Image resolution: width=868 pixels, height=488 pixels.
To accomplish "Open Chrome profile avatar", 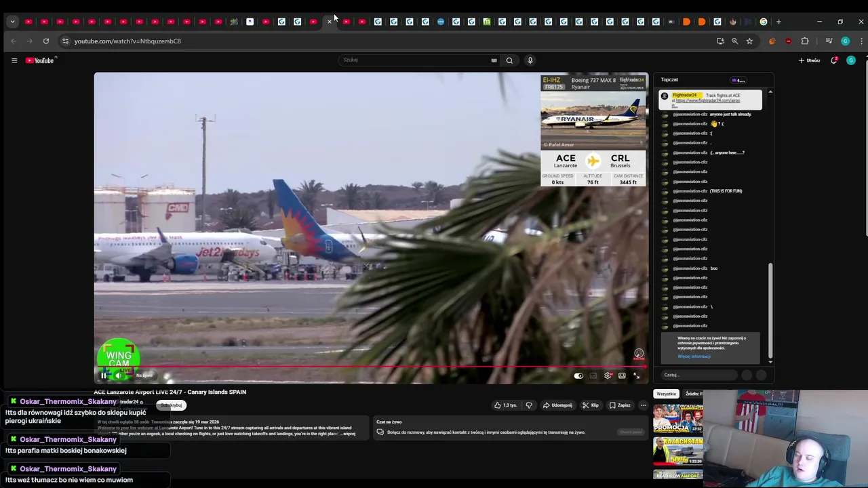I will (x=845, y=41).
